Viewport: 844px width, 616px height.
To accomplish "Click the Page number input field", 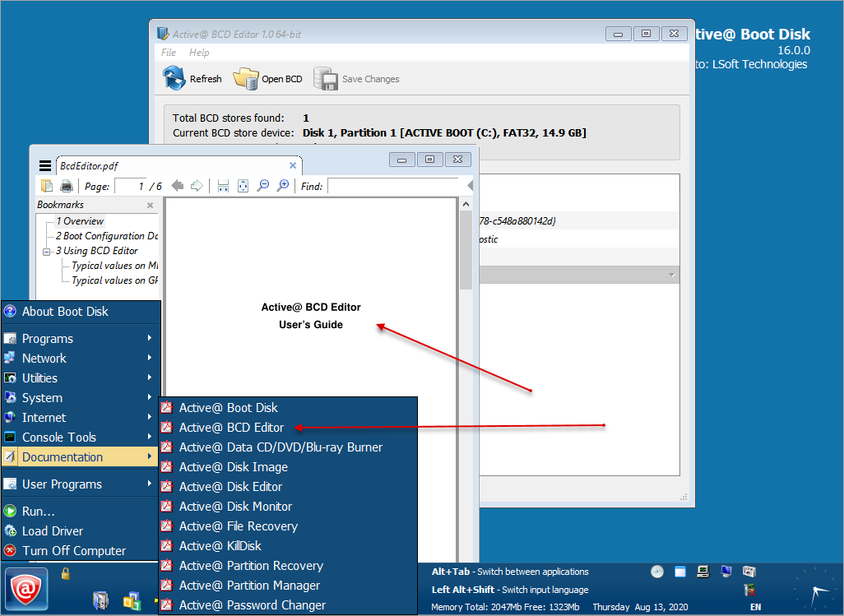I will pos(131,186).
